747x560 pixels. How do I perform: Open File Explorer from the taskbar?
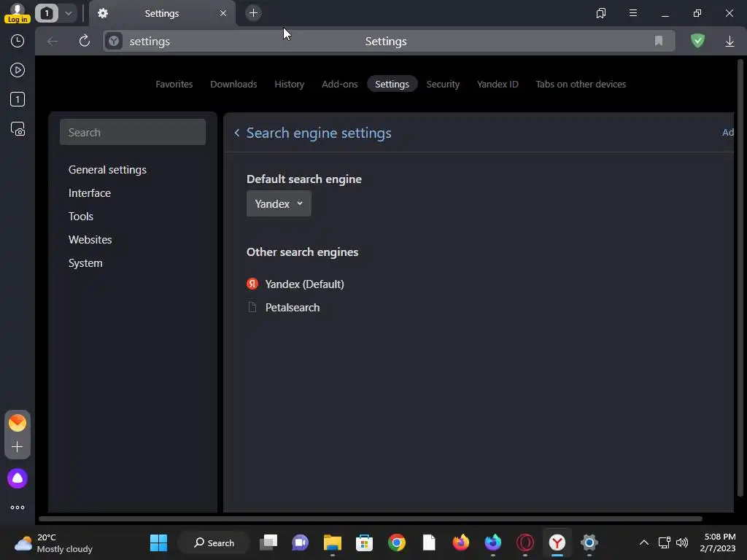click(333, 542)
